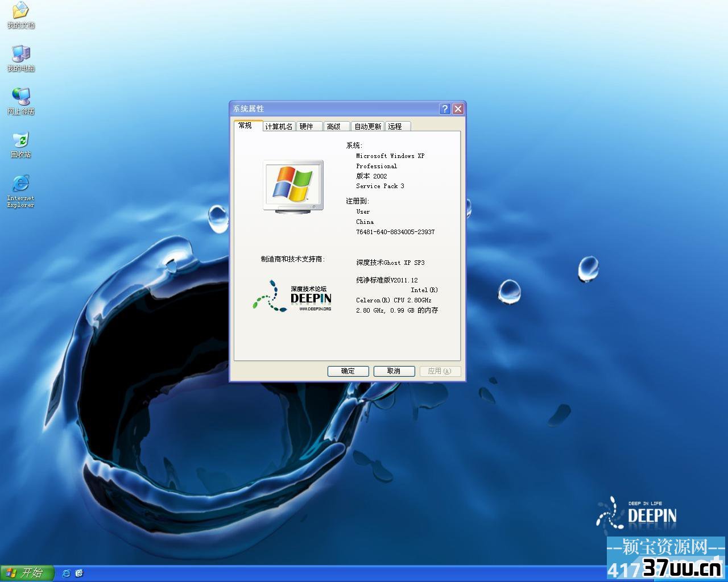Click the text "2.80 GHz, 0.99 GB 的内存"
Viewport: 728px width, 582px height.
click(x=397, y=310)
